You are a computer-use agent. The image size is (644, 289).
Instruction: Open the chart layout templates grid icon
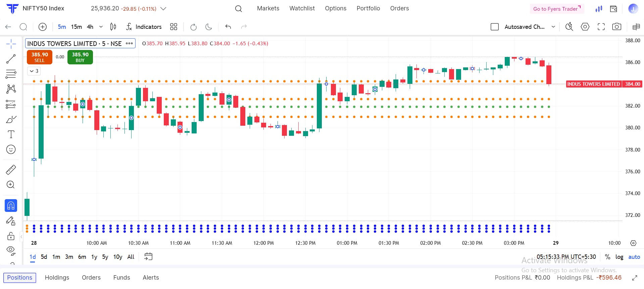click(174, 27)
